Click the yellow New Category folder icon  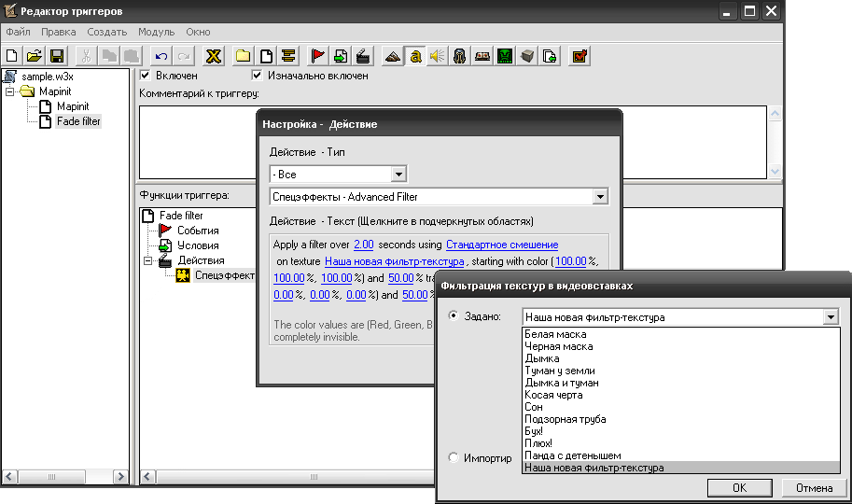pyautogui.click(x=243, y=56)
